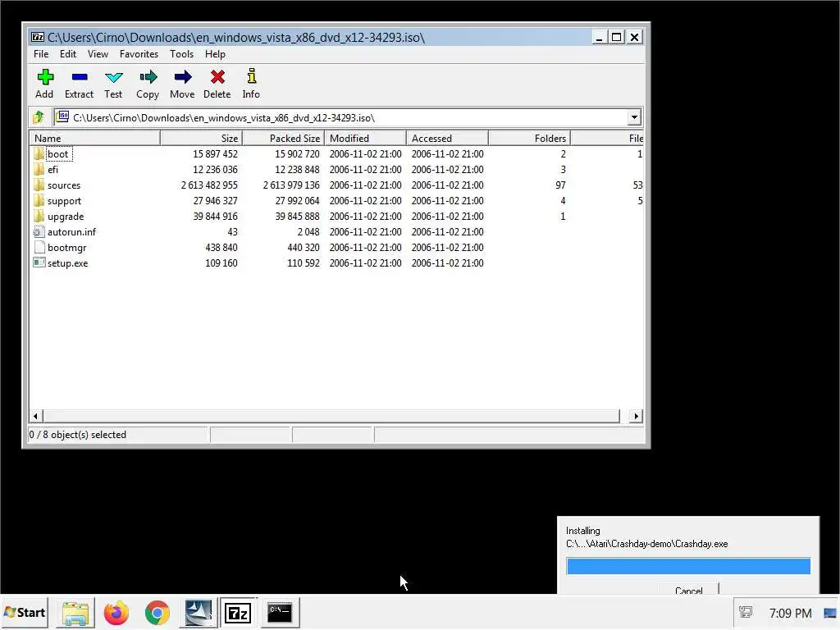Click the 7-Zip title bar icon

pos(38,37)
